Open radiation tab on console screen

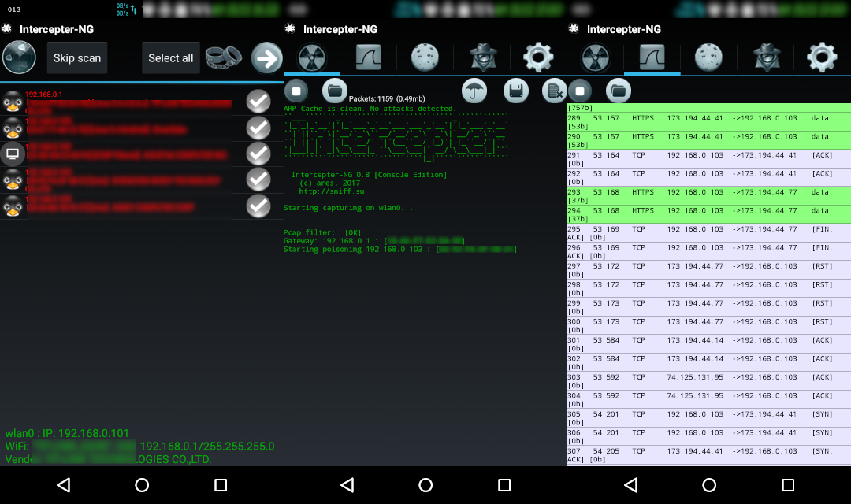(311, 57)
